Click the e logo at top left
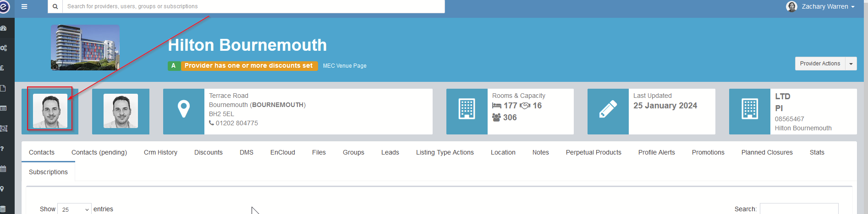The height and width of the screenshot is (214, 868). [x=4, y=6]
